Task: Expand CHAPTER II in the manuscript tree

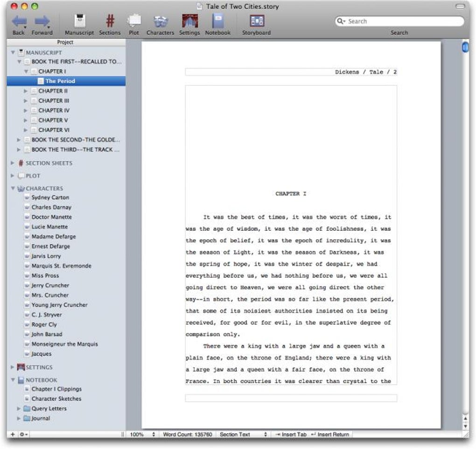Action: [x=26, y=91]
